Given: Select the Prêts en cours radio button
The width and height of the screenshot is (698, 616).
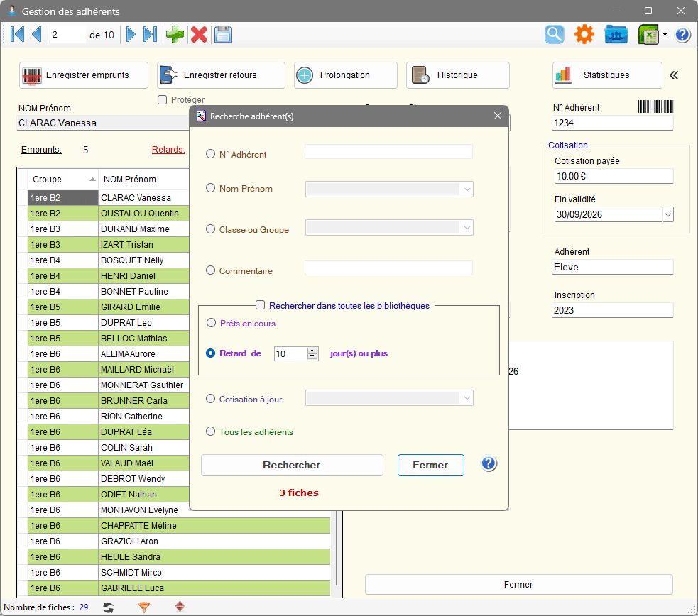Looking at the screenshot, I should [211, 323].
